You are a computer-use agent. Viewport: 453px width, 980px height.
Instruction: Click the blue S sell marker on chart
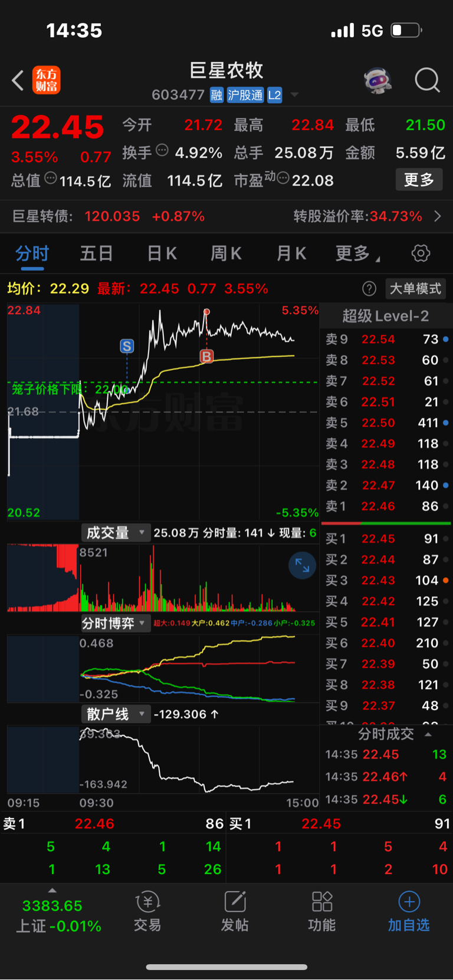(127, 346)
